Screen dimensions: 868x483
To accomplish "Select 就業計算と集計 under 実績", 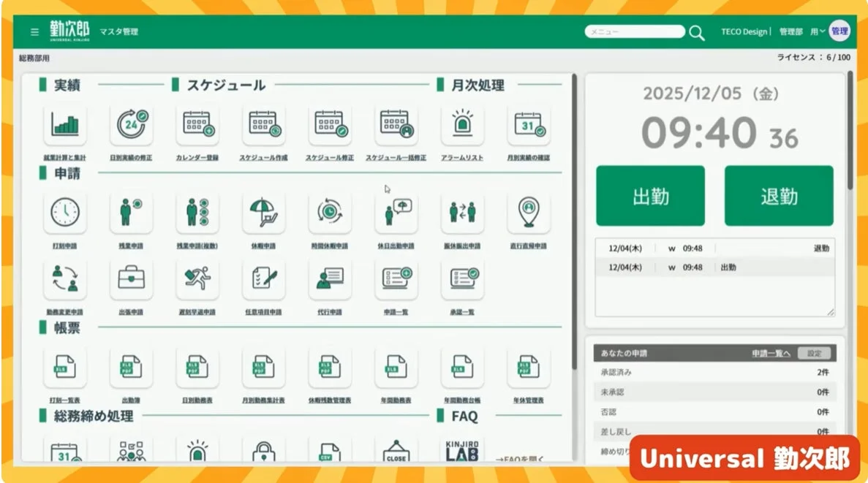I will pyautogui.click(x=65, y=125).
